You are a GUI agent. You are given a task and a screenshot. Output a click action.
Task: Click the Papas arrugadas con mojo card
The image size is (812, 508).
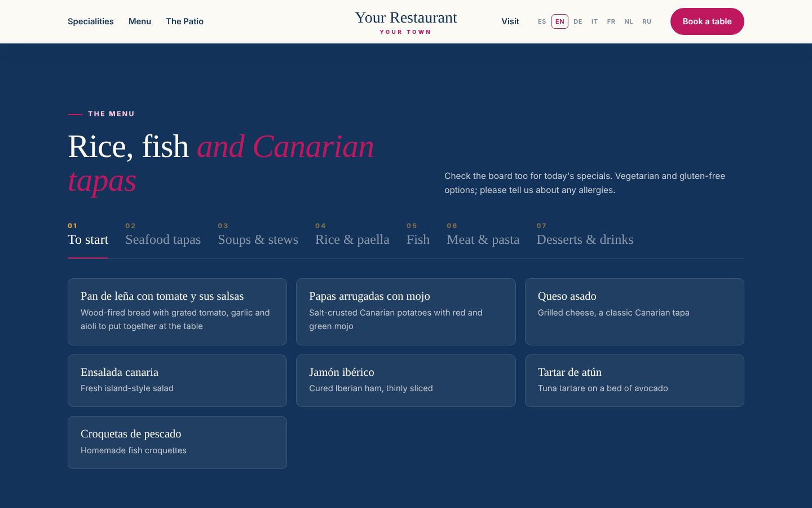pyautogui.click(x=406, y=312)
